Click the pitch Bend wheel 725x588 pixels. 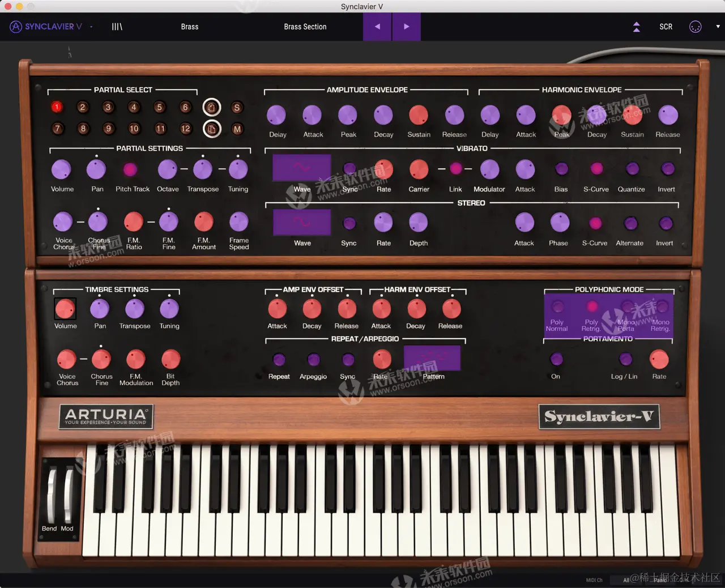[x=51, y=495]
